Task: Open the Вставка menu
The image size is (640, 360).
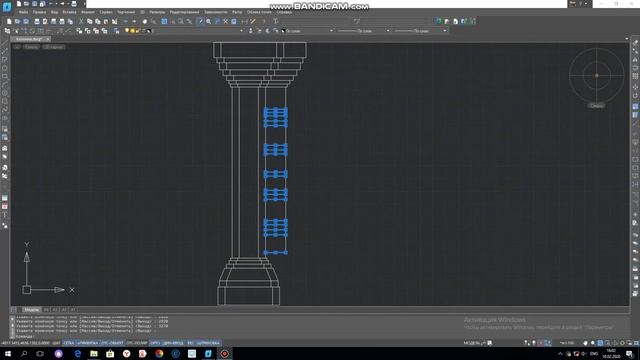Action: click(69, 12)
